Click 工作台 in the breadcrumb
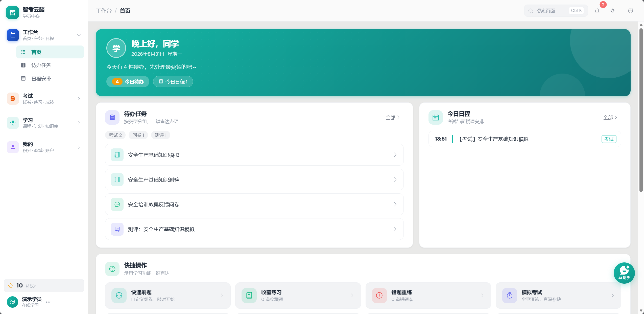 point(104,11)
